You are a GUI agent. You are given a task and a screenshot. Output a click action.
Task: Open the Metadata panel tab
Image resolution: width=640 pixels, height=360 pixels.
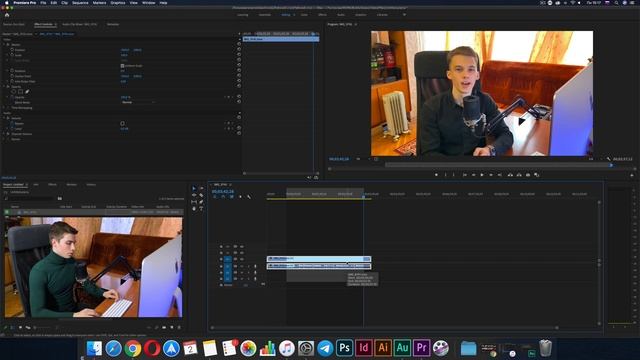click(113, 24)
